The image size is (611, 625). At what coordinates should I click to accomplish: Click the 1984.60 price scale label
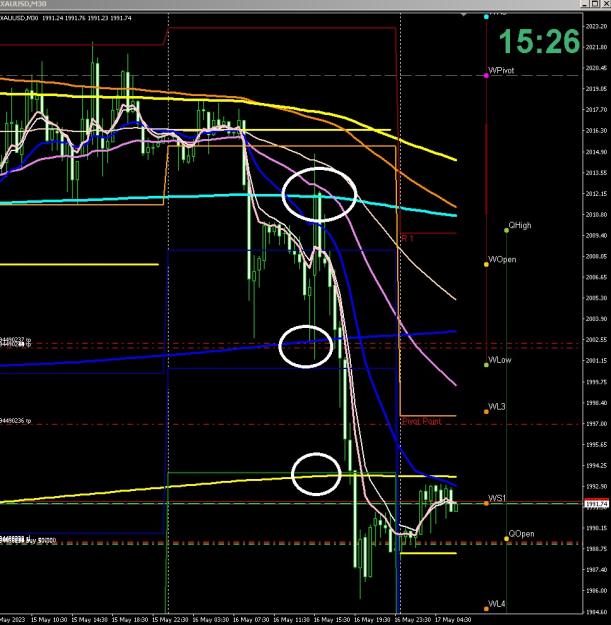[x=596, y=611]
